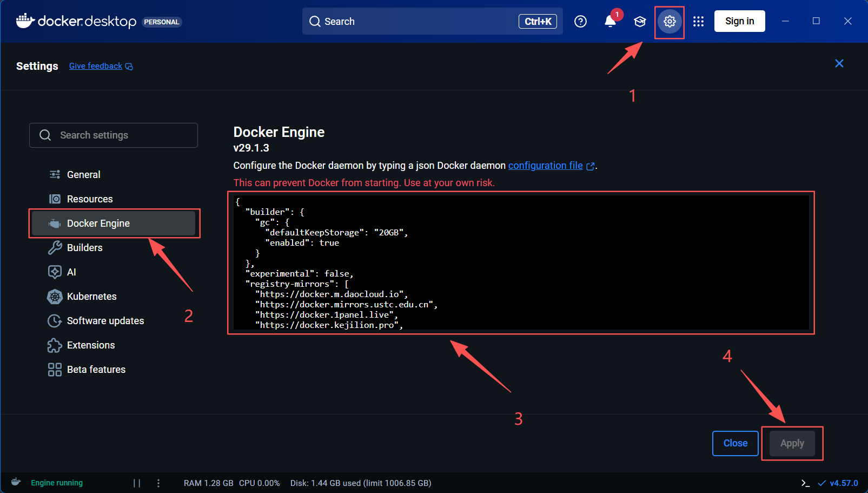Click the Extensions puzzle piece icon
The width and height of the screenshot is (868, 493).
[x=55, y=345]
